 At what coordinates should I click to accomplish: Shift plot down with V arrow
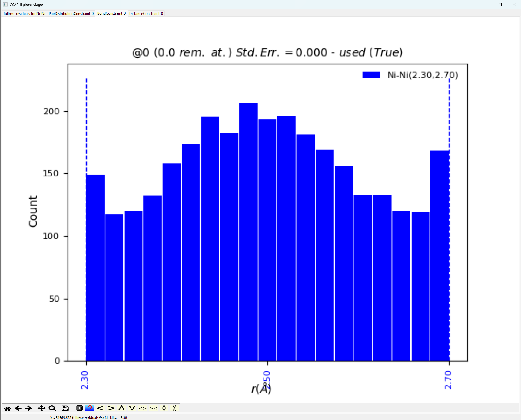(132, 408)
